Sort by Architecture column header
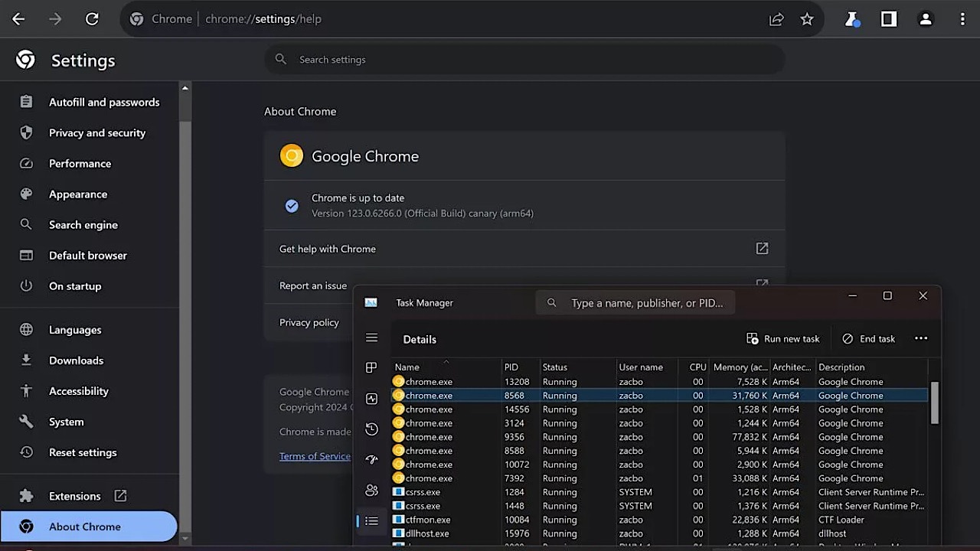Image resolution: width=980 pixels, height=551 pixels. pyautogui.click(x=792, y=367)
